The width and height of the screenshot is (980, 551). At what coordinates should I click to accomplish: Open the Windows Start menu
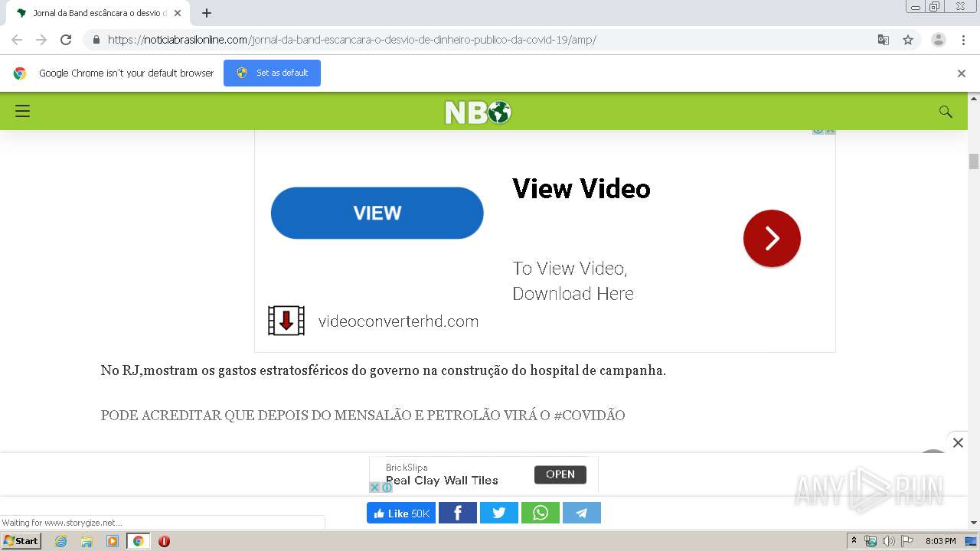click(x=21, y=541)
